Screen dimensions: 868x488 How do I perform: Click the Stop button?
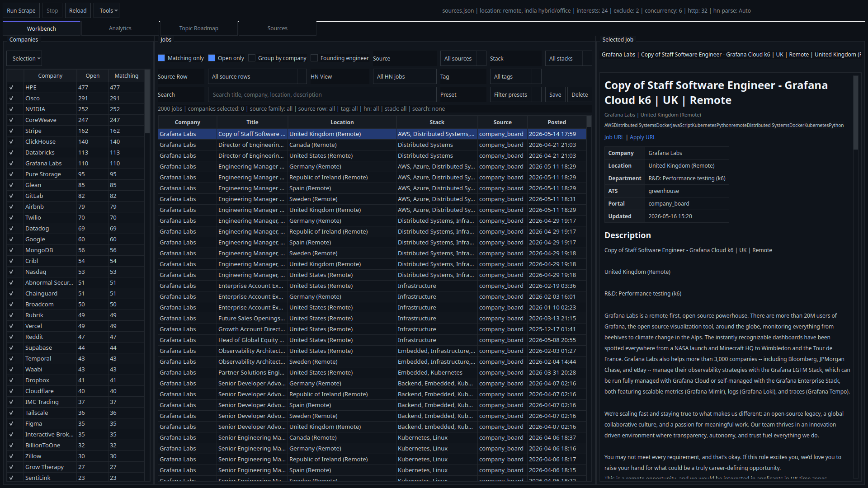click(x=52, y=10)
